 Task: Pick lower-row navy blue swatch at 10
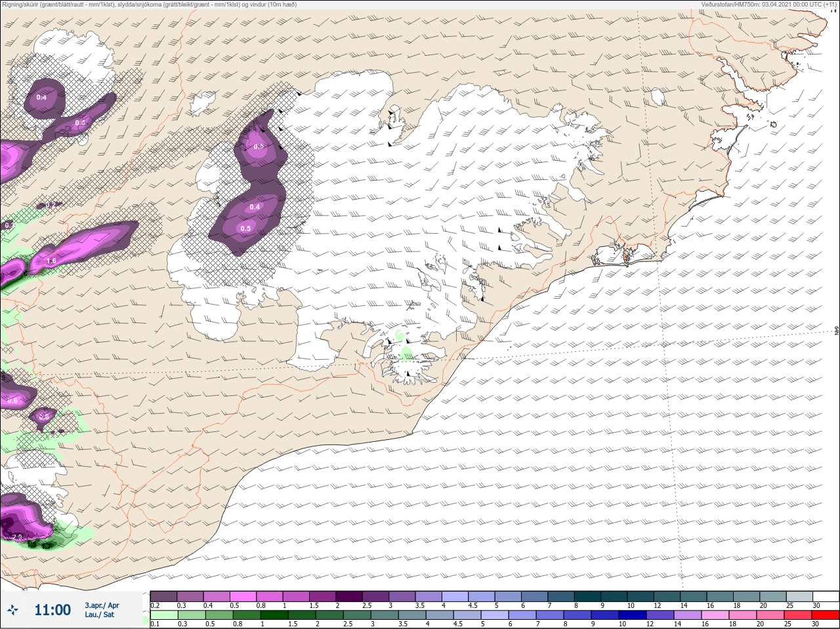633,615
